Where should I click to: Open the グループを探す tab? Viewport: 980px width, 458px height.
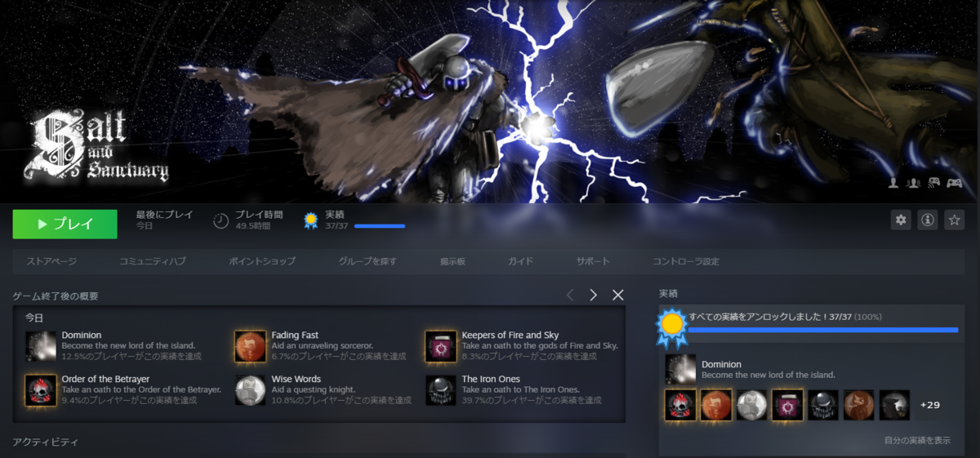tap(367, 261)
